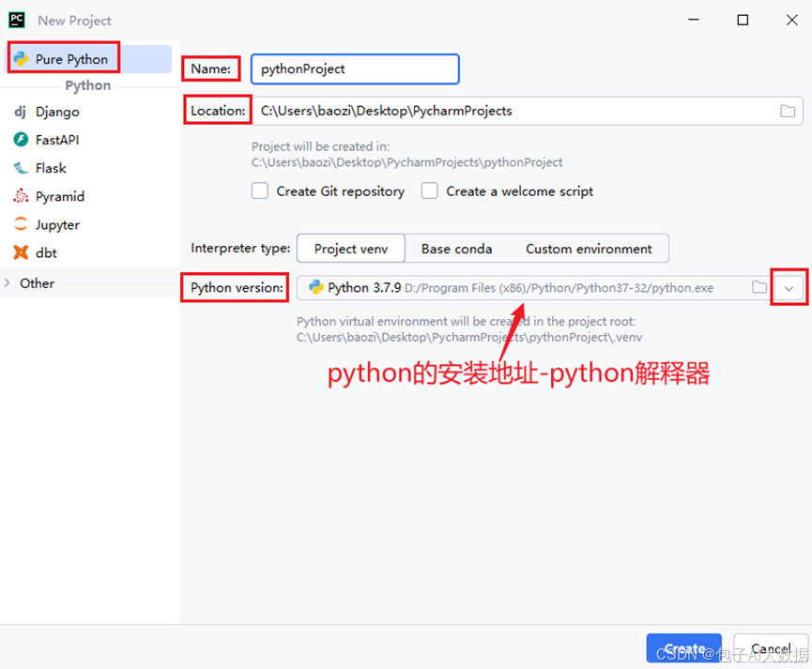Select Project venv interpreter type
This screenshot has width=812, height=669.
pyautogui.click(x=351, y=249)
